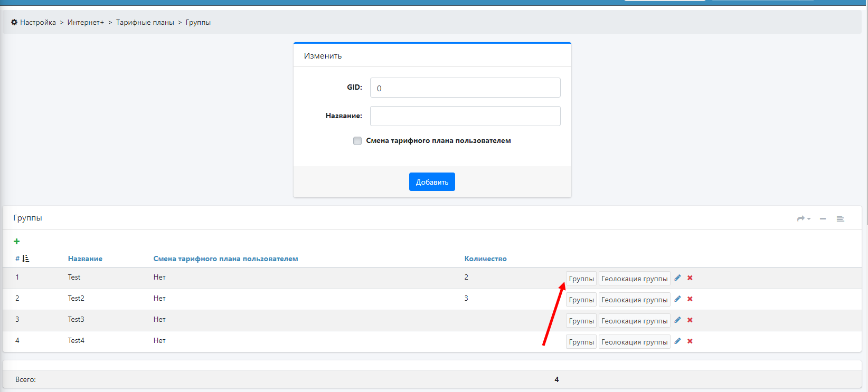Remove the Test4 group via red cross
868x392 pixels.
(x=690, y=341)
